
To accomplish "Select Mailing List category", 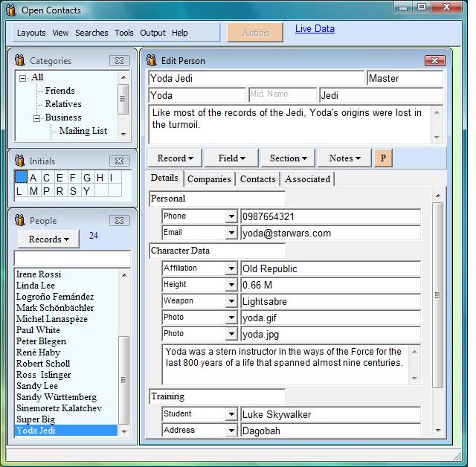I will coord(83,131).
